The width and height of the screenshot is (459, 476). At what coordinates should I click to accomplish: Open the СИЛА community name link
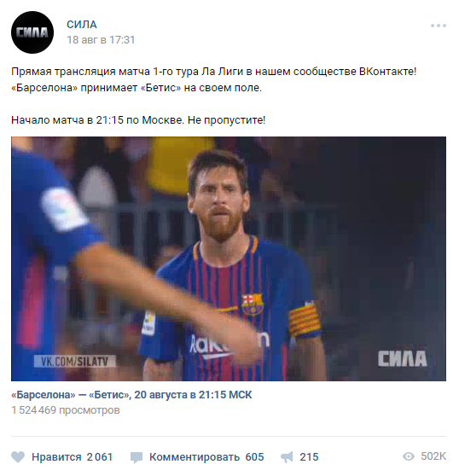point(82,25)
